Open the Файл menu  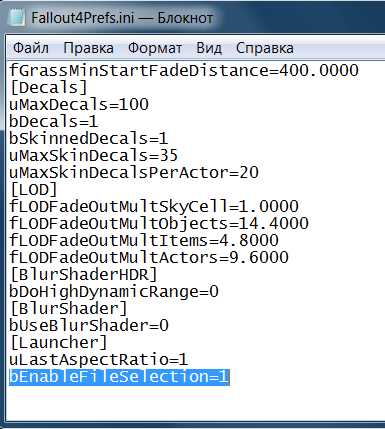(x=31, y=48)
